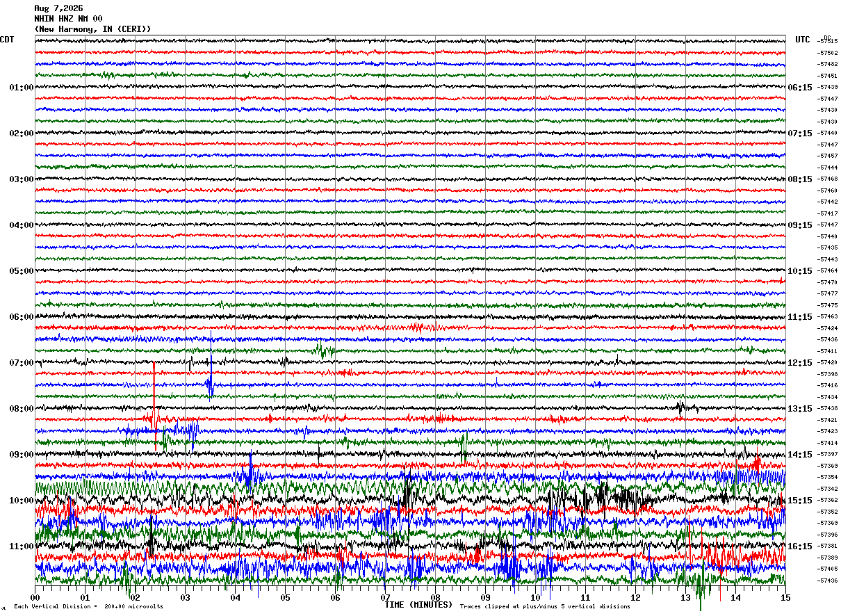Click the 'Traces clipped at plus/minus 5' note
This screenshot has width=841, height=616.
click(x=545, y=606)
